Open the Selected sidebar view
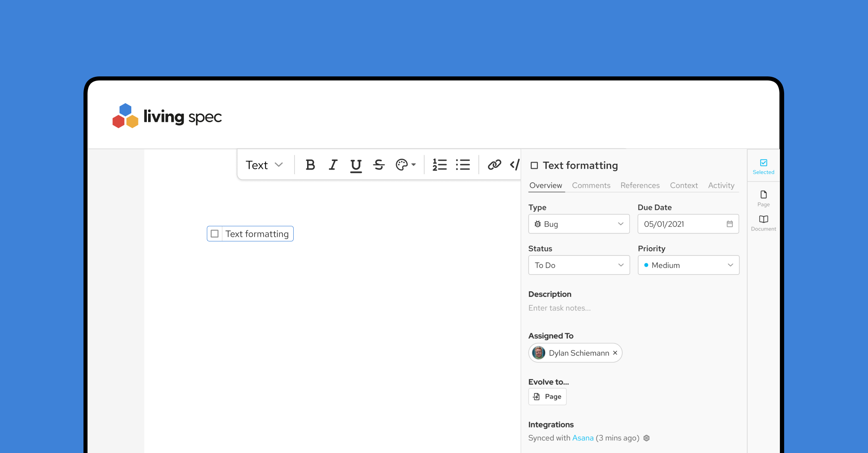 coord(763,166)
